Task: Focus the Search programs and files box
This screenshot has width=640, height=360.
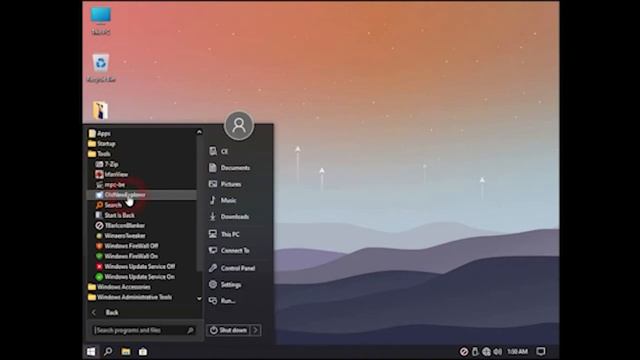Action: (x=144, y=330)
